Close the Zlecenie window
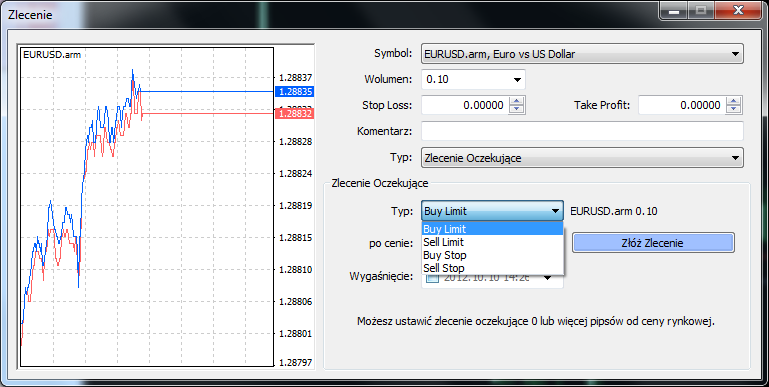Screen dimensions: 769x387 pos(739,11)
